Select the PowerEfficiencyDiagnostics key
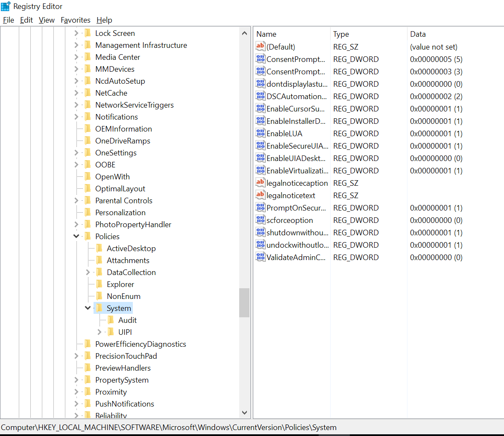 (141, 344)
